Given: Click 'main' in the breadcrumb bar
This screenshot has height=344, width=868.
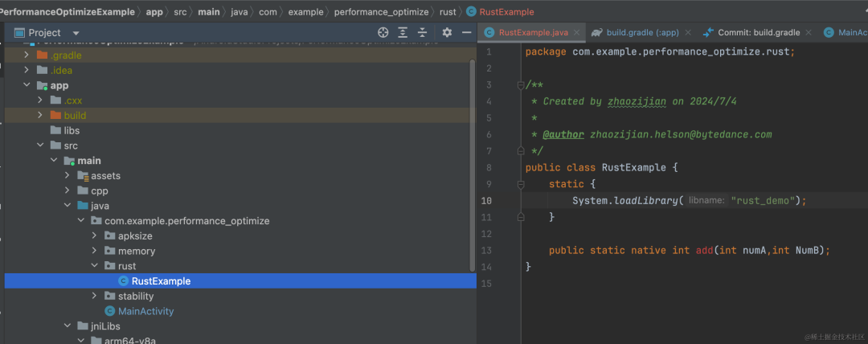Looking at the screenshot, I should pyautogui.click(x=209, y=11).
